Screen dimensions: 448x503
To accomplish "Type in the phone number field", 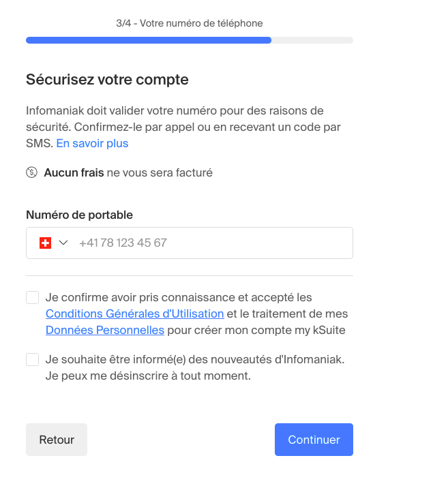I will click(211, 243).
